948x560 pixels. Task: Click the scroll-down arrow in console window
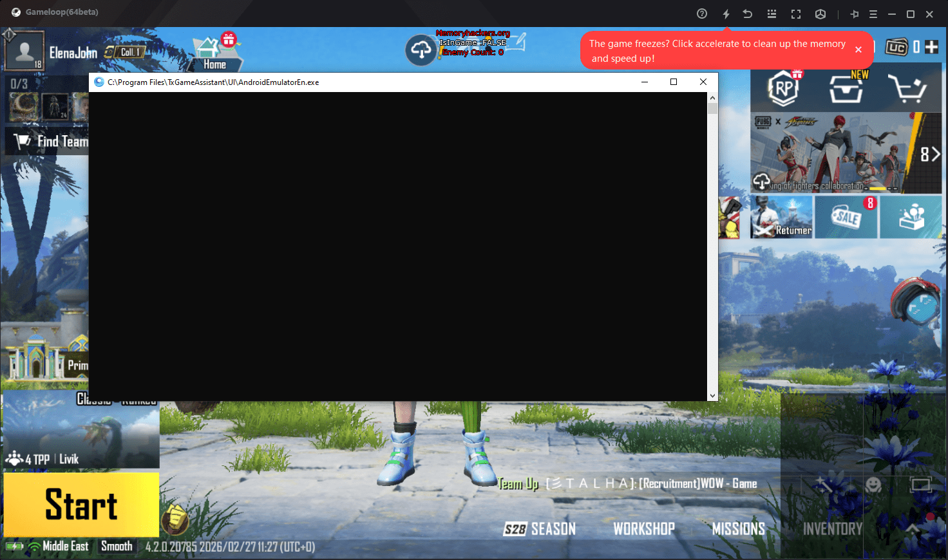tap(712, 396)
